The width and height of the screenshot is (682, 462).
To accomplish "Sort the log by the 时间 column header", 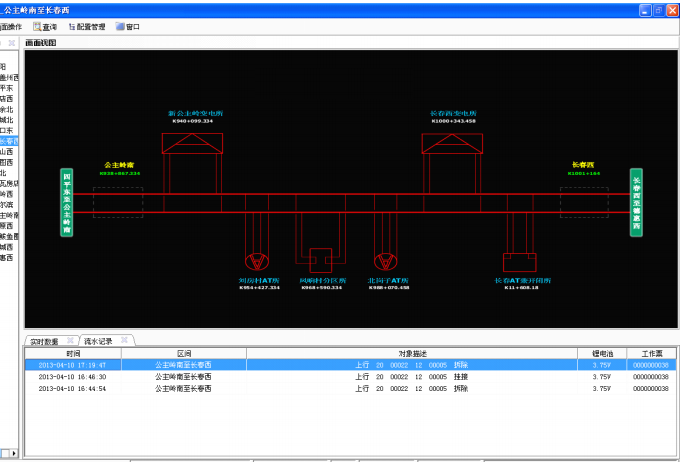I will click(x=73, y=353).
